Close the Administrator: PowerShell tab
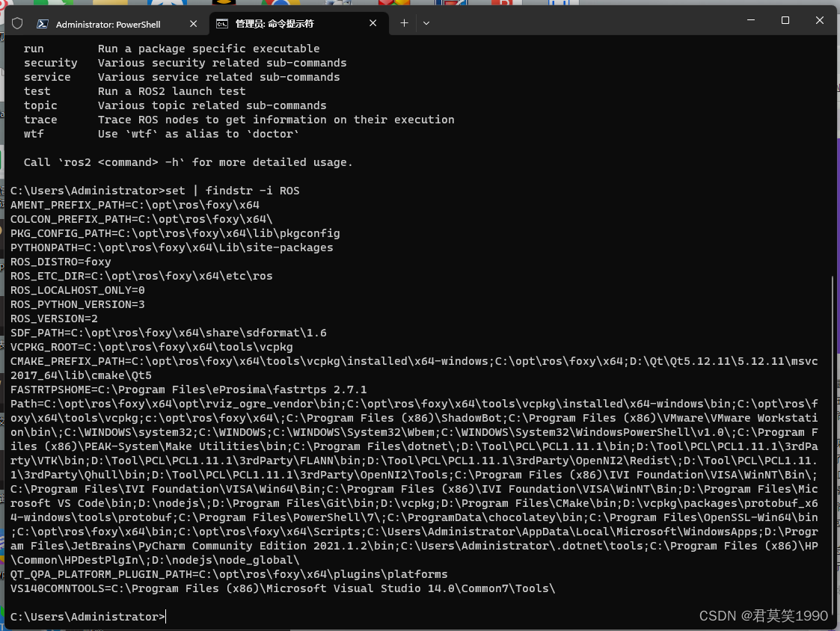Viewport: 840px width, 631px height. click(x=193, y=23)
